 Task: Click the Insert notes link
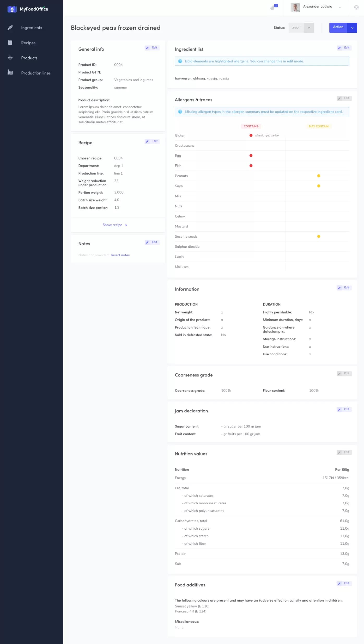tap(120, 255)
